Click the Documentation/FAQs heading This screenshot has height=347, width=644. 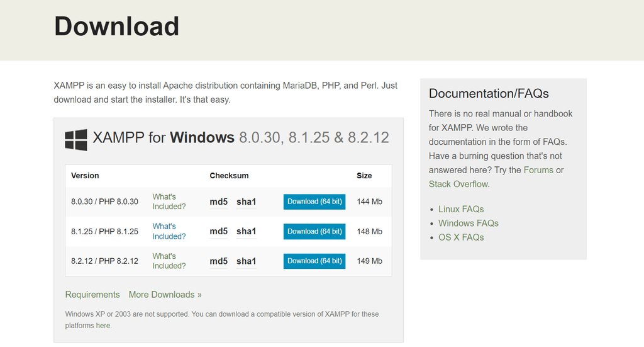point(489,93)
